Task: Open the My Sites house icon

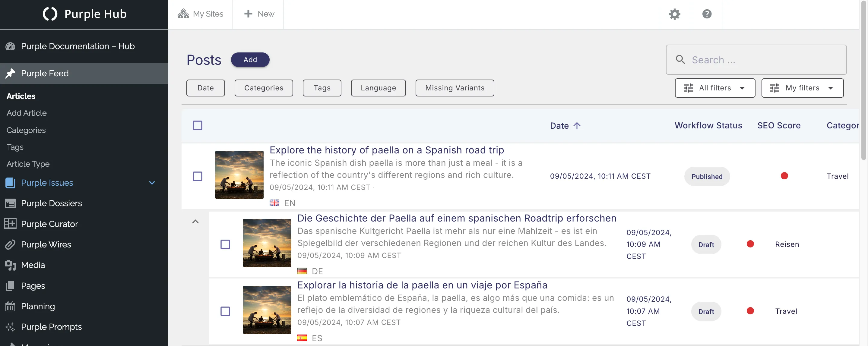Action: pos(183,14)
